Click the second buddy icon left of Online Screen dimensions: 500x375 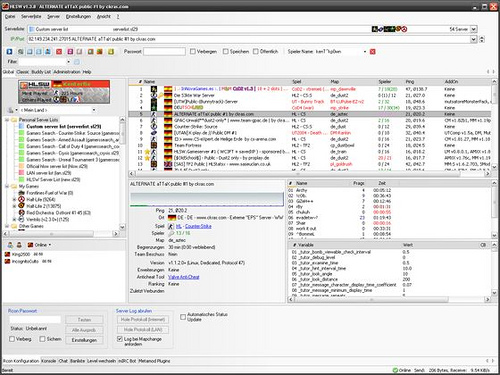tap(19, 245)
